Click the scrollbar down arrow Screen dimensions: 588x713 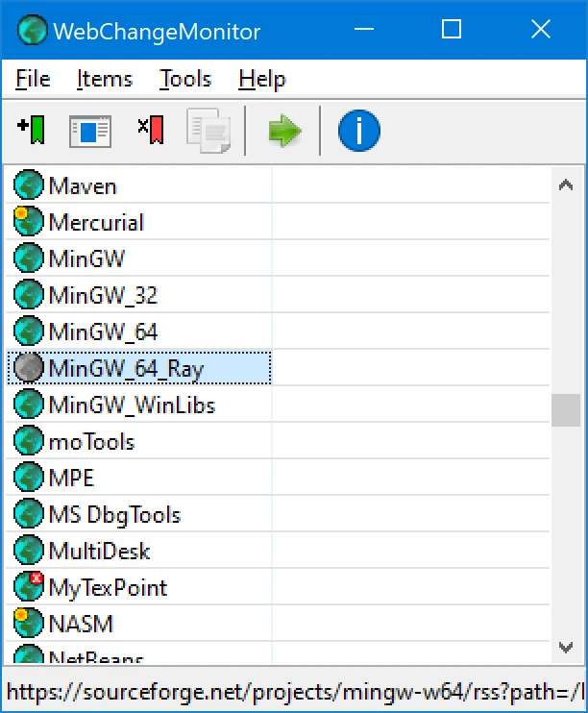coord(566,647)
